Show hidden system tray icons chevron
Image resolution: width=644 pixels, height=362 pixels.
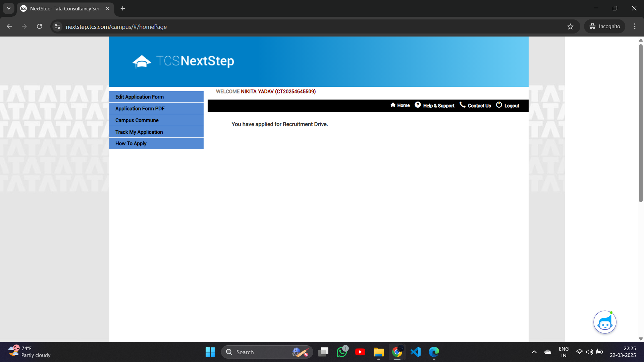click(534, 352)
